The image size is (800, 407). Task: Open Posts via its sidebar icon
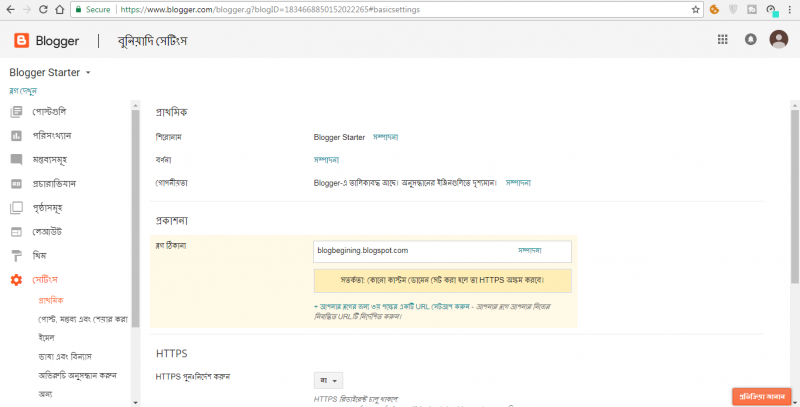[16, 112]
